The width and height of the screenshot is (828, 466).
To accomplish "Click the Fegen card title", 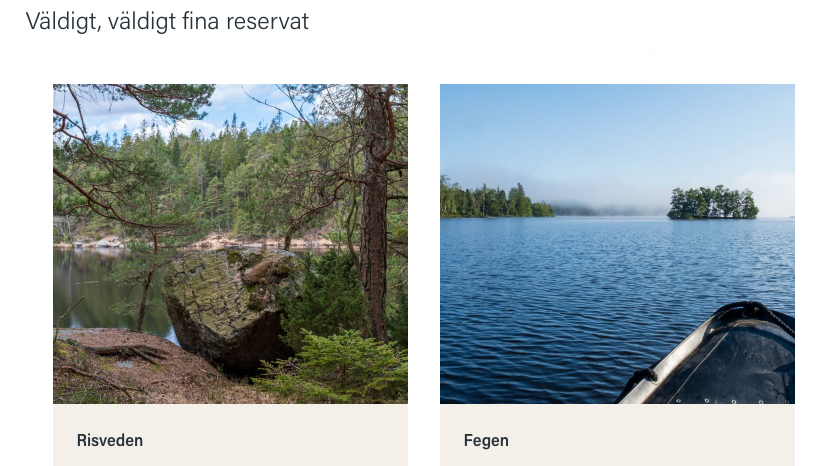I will tap(486, 440).
